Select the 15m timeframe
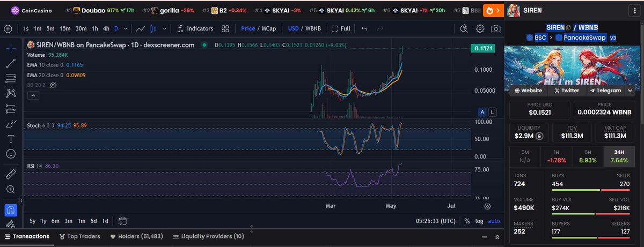Viewport: 644px width, 247px height. [x=65, y=28]
